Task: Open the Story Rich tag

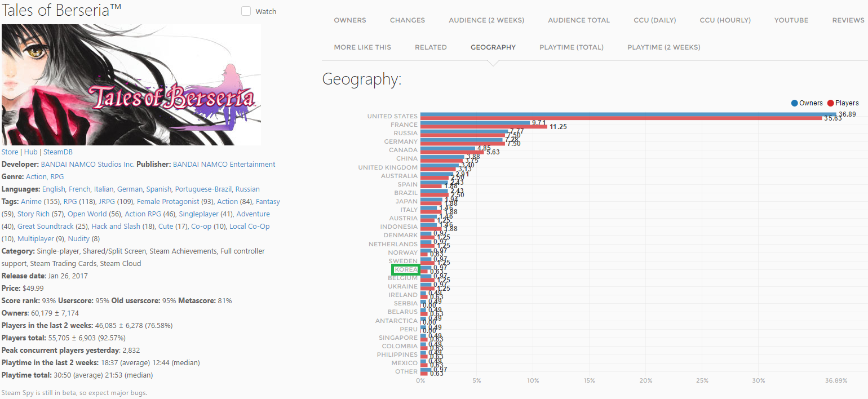Action: click(x=34, y=214)
